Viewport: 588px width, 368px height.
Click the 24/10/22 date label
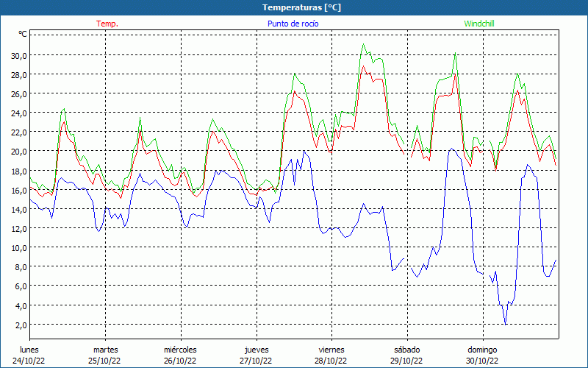(29, 361)
